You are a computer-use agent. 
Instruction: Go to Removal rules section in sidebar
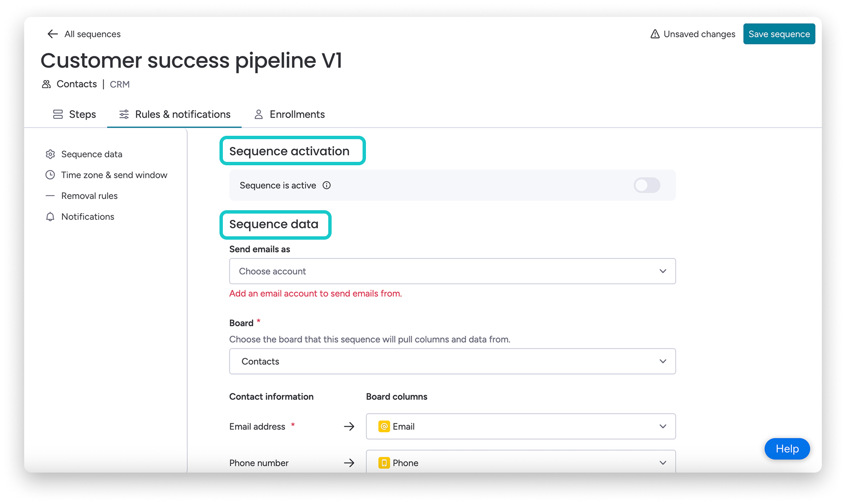point(89,196)
